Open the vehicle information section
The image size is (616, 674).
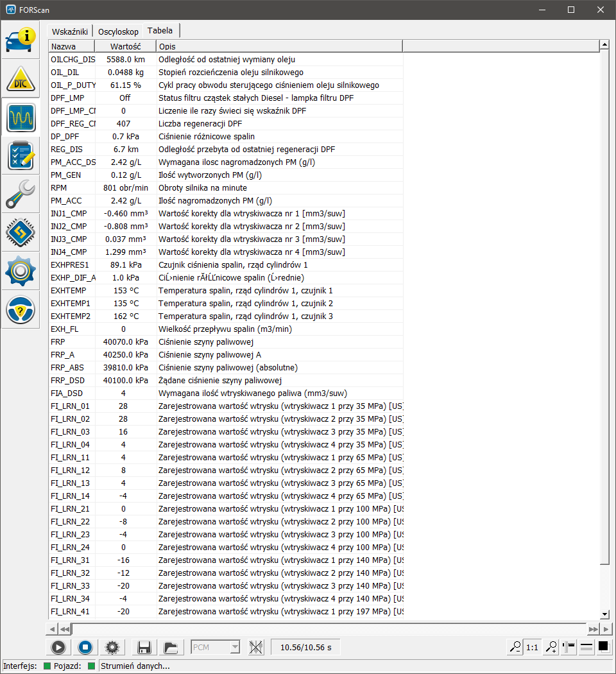(21, 39)
